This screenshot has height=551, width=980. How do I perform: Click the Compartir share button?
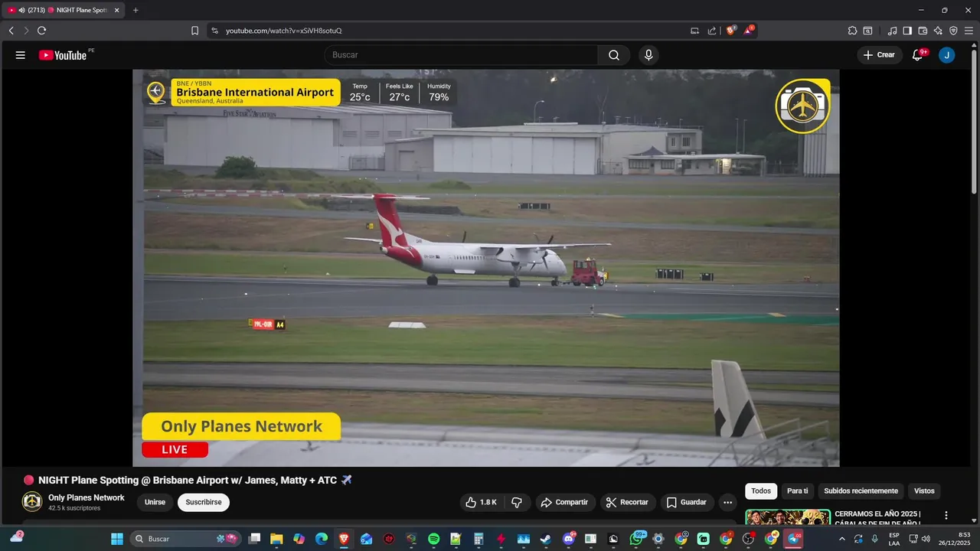564,503
